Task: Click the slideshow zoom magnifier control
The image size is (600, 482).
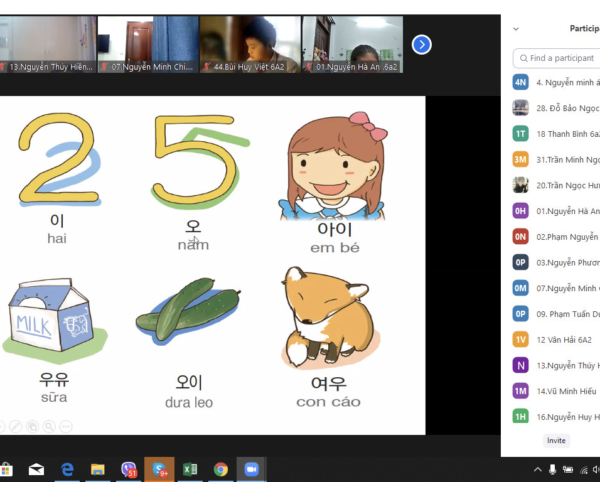Action: point(49,426)
